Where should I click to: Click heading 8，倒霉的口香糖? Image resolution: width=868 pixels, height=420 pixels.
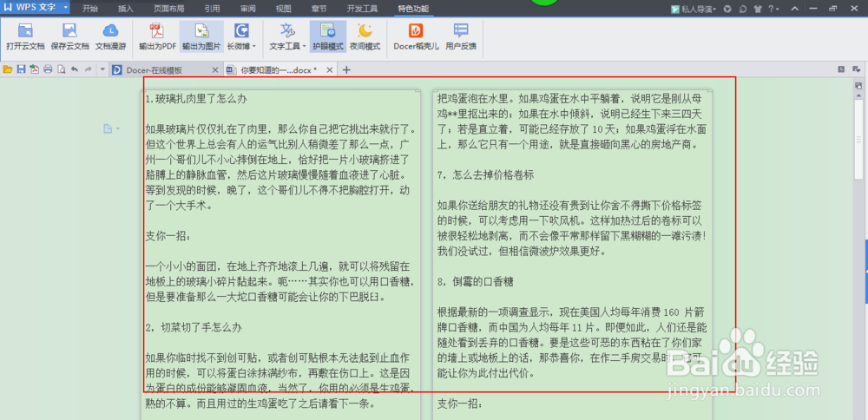tap(476, 282)
